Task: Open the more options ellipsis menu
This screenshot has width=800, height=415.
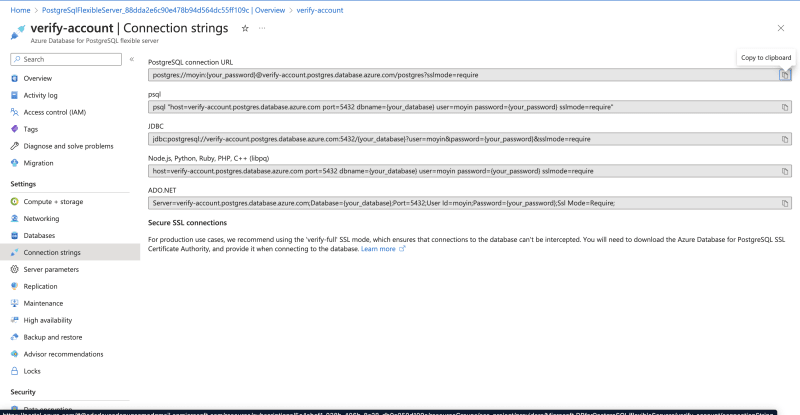Action: [262, 28]
